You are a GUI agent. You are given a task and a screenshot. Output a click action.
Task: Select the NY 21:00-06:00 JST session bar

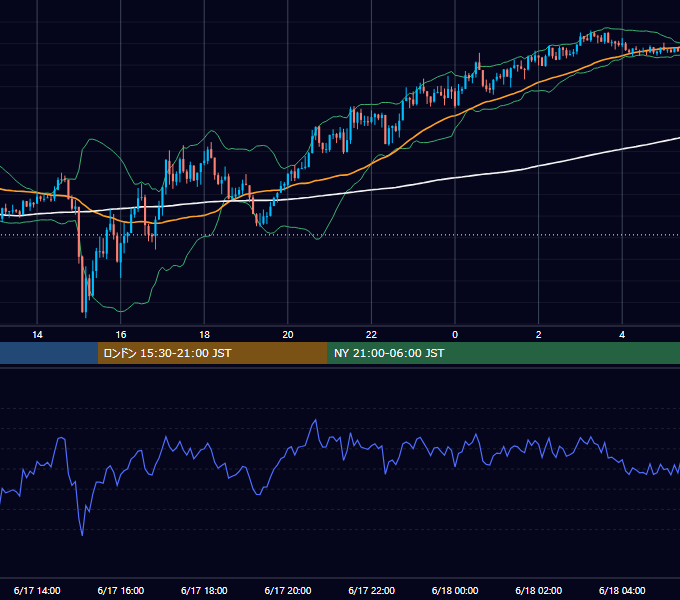(x=503, y=353)
